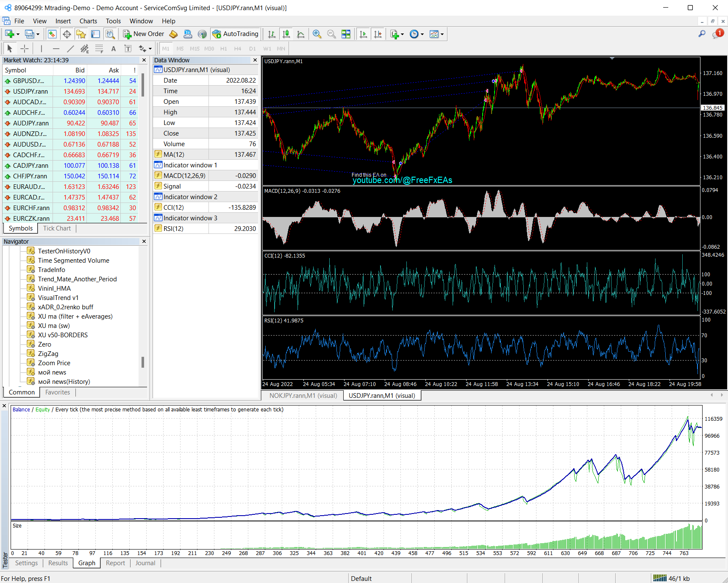Select the equidistant channel tool
Viewport: 728px width, 583px height.
(x=85, y=49)
